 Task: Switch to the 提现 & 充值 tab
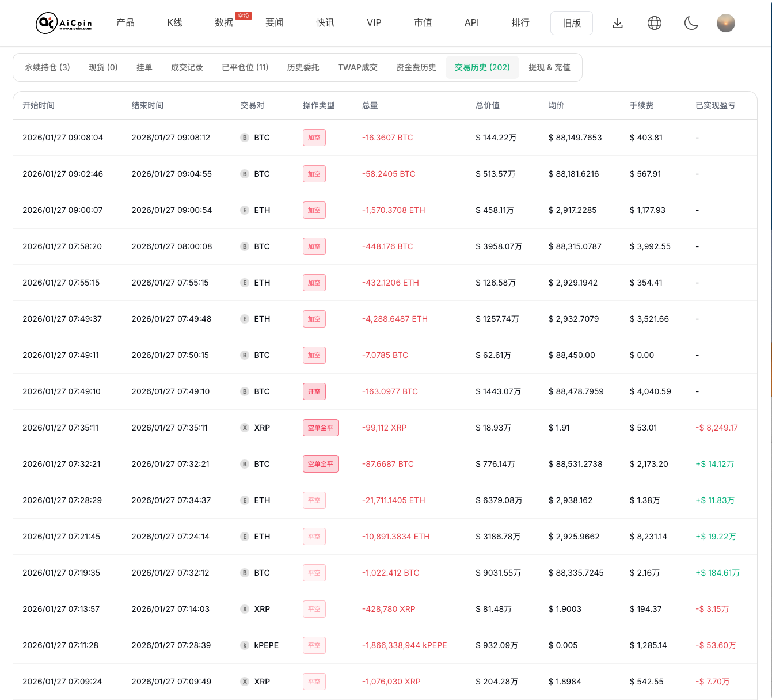pos(550,67)
